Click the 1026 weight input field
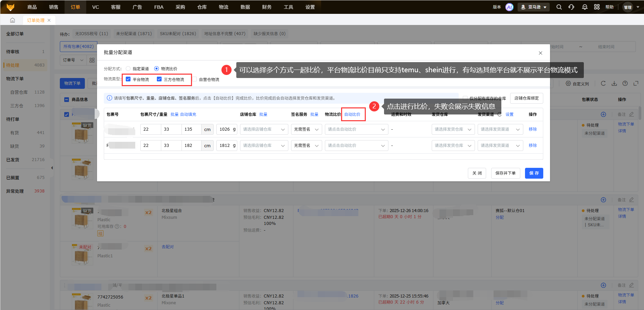The height and width of the screenshot is (310, 644). pyautogui.click(x=224, y=129)
